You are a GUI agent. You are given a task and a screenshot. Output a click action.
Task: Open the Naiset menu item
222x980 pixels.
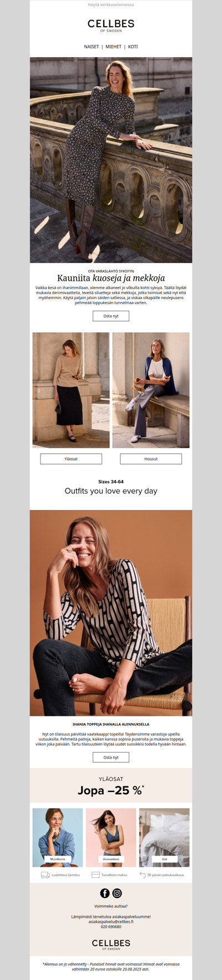click(x=92, y=47)
